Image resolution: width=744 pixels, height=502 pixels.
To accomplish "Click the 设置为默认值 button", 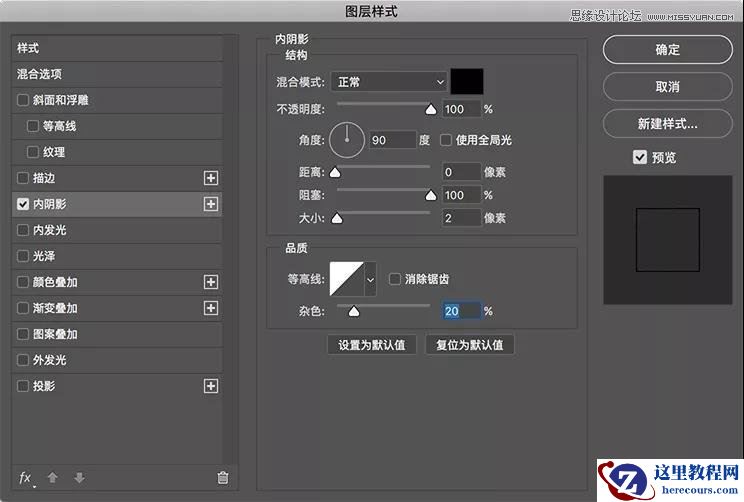I will [372, 345].
